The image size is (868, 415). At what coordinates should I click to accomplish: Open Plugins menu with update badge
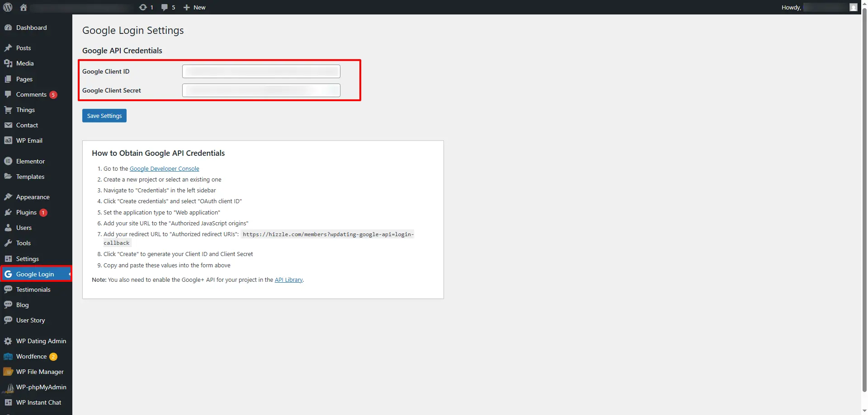36,212
